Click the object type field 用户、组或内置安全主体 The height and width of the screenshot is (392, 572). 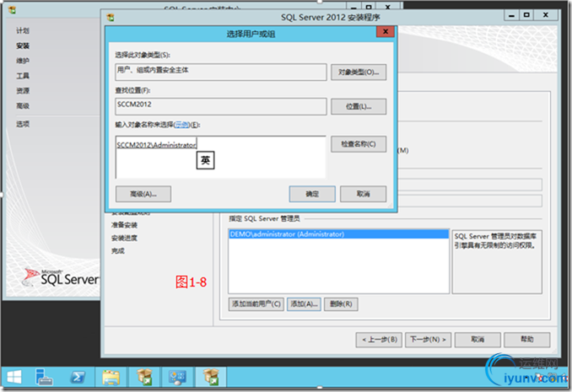tap(221, 72)
